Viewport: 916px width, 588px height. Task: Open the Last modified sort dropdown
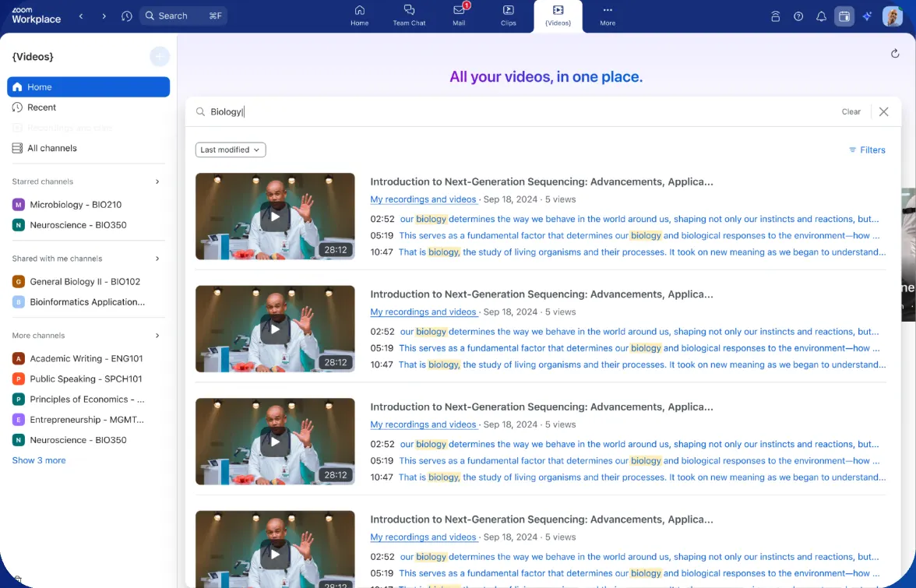[230, 149]
